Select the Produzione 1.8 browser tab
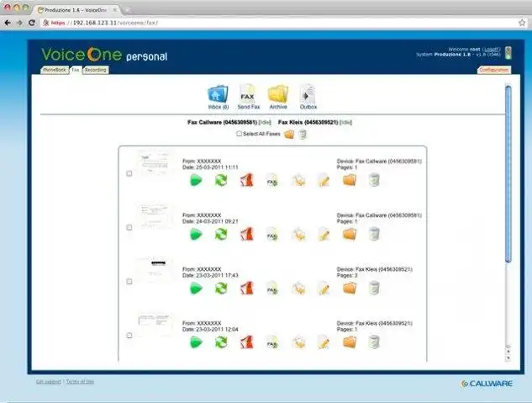This screenshot has height=403, width=532. coord(76,10)
